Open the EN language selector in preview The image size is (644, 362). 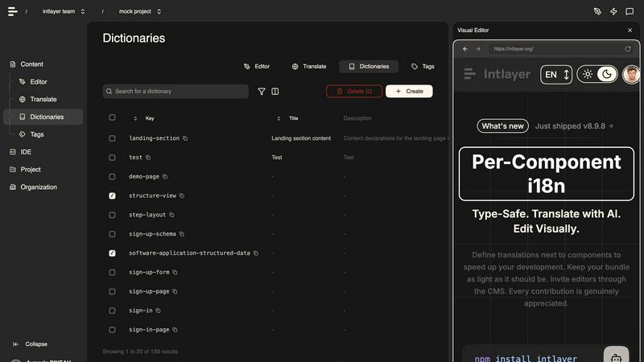(x=556, y=75)
